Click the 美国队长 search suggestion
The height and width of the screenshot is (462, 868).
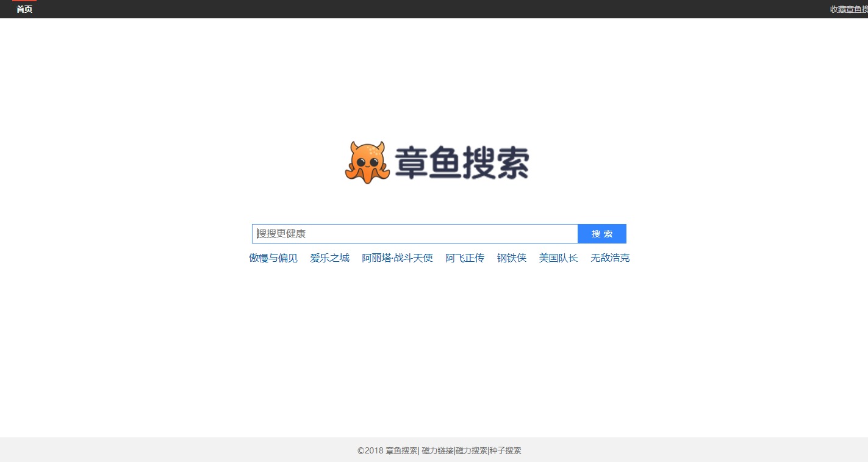click(x=558, y=258)
